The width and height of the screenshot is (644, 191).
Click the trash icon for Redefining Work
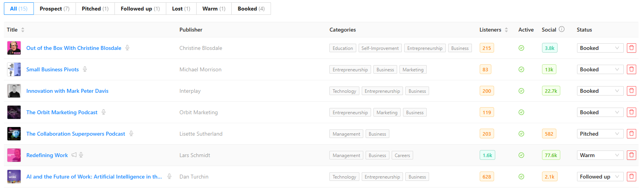point(632,155)
